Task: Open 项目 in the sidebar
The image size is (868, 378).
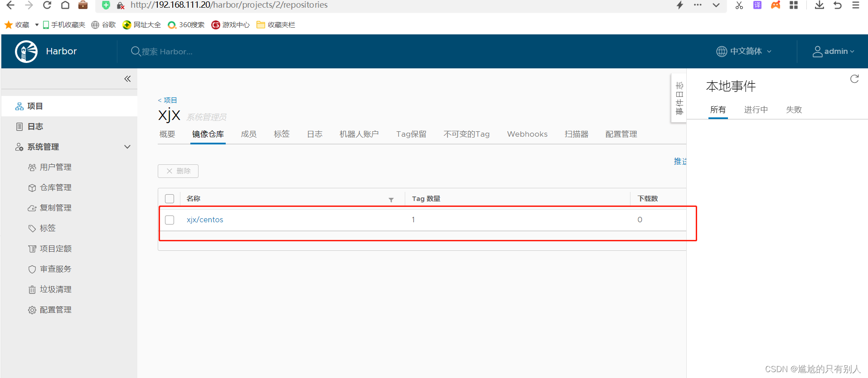Action: pyautogui.click(x=69, y=106)
